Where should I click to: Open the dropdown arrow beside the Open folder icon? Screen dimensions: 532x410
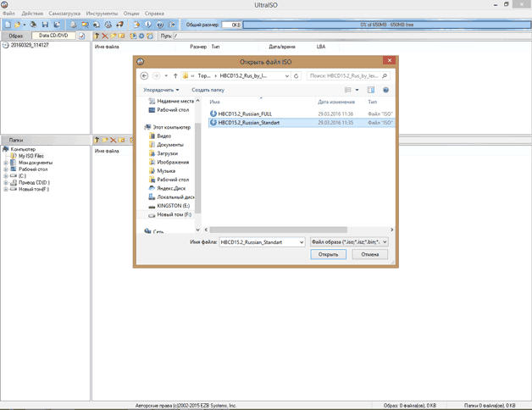pos(24,25)
